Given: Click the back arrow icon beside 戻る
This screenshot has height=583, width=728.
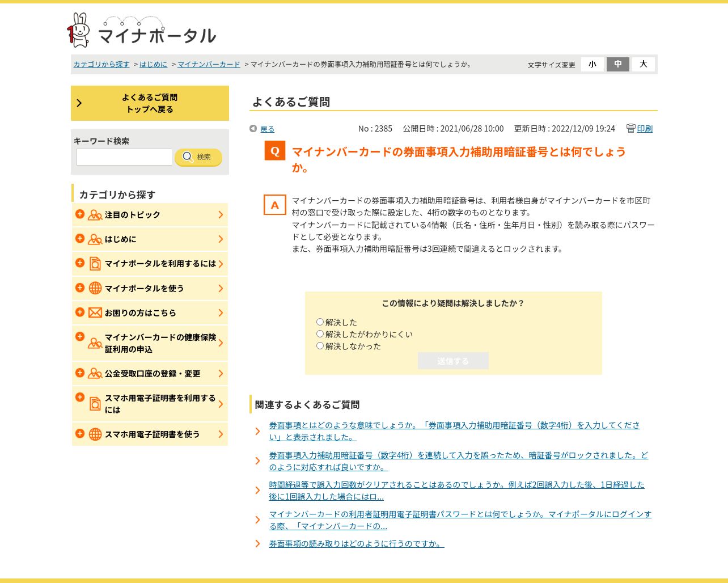Looking at the screenshot, I should point(253,129).
